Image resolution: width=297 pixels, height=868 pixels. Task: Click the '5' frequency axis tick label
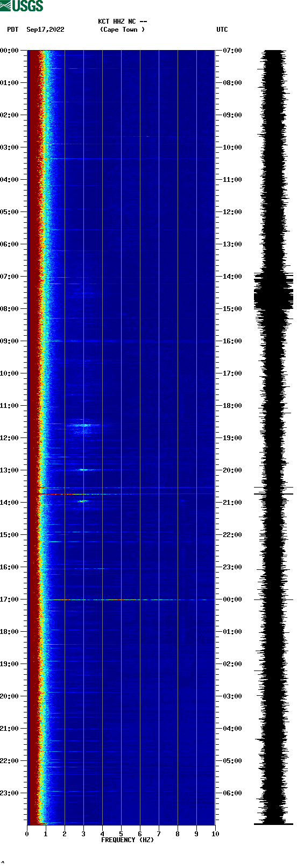(121, 834)
